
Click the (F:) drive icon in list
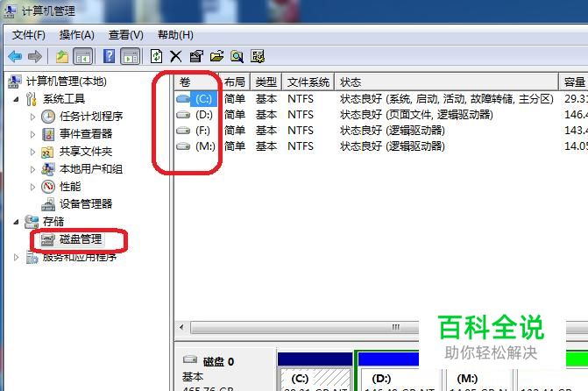pos(183,131)
